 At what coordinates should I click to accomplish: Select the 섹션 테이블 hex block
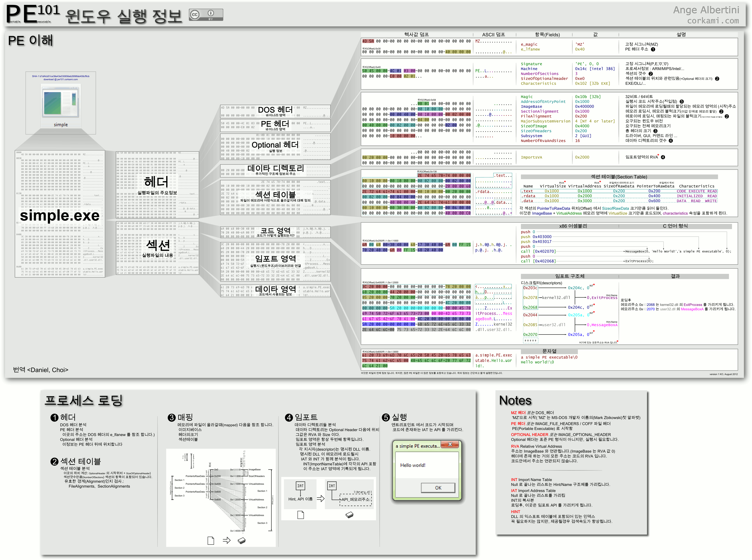[x=275, y=197]
